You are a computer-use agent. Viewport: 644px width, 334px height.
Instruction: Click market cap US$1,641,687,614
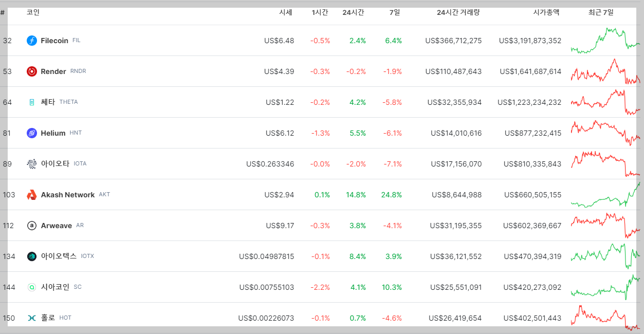[531, 71]
